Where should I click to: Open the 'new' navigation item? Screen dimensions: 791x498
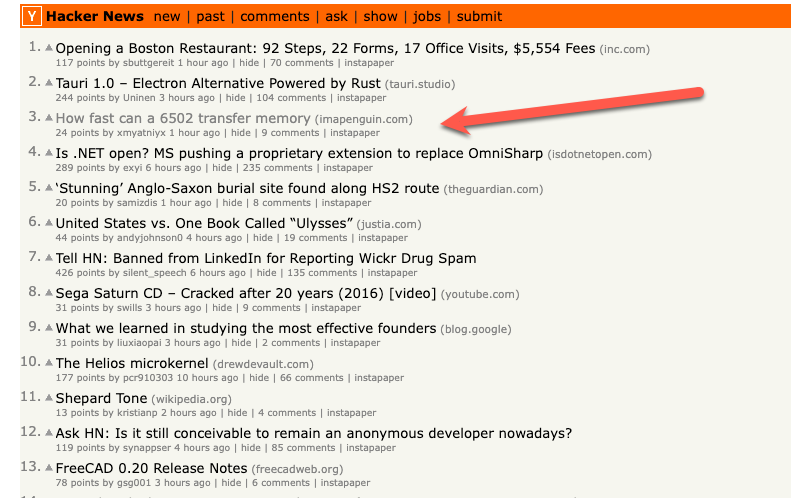tap(167, 16)
